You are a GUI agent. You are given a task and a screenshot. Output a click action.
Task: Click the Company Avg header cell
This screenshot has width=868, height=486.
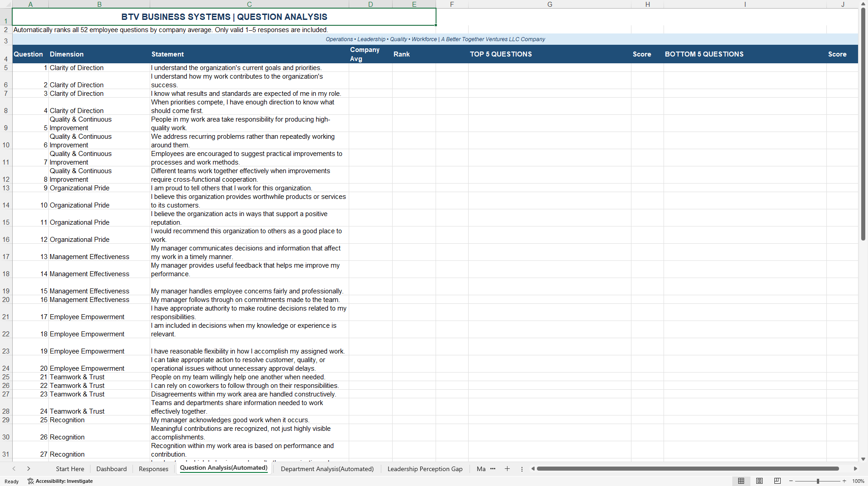point(370,54)
